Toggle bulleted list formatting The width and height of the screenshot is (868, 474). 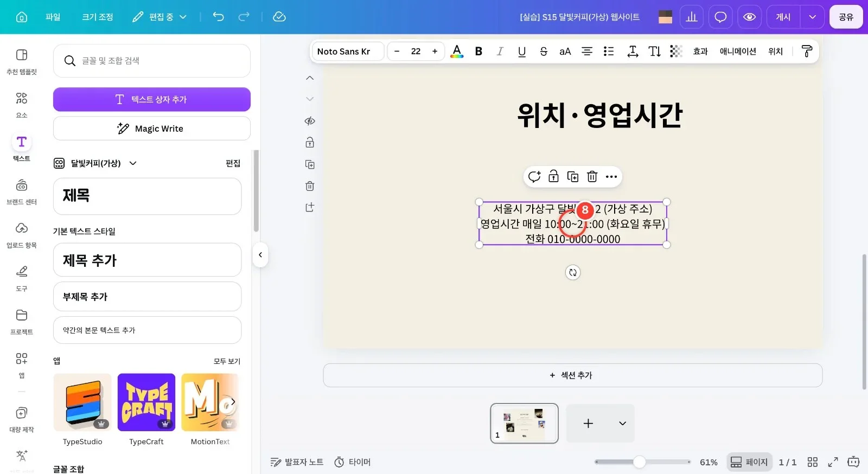pos(609,52)
